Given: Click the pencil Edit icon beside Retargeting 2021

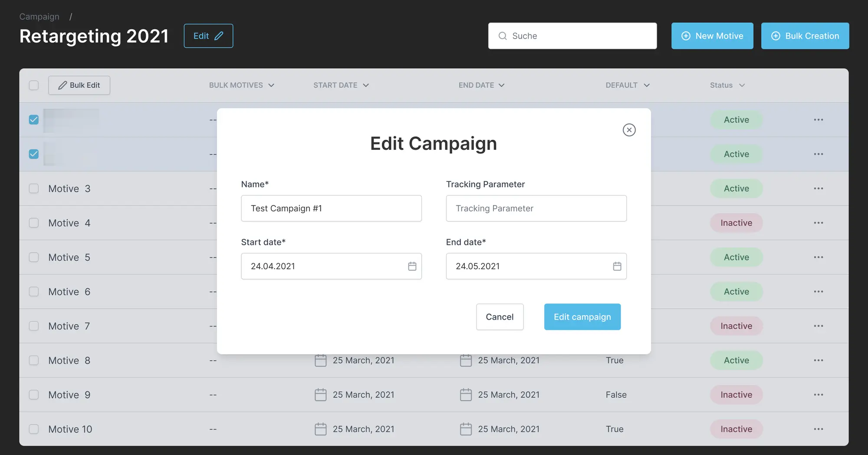Looking at the screenshot, I should click(x=219, y=36).
